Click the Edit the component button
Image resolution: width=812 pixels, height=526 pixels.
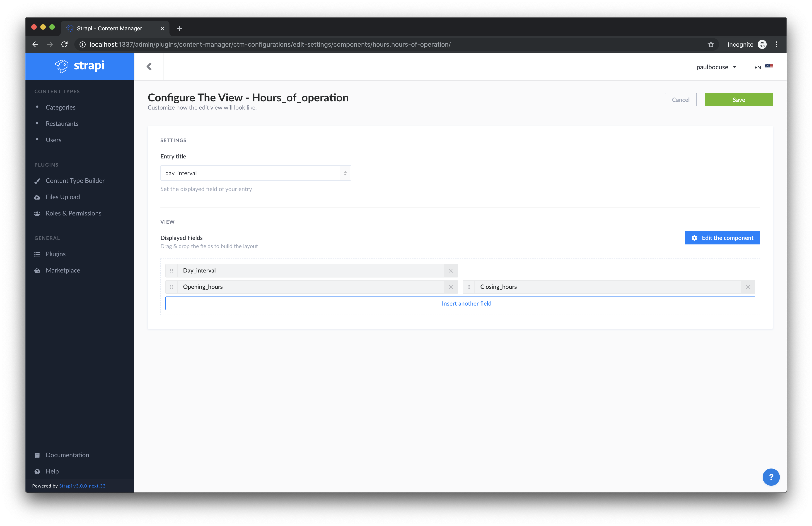(722, 238)
